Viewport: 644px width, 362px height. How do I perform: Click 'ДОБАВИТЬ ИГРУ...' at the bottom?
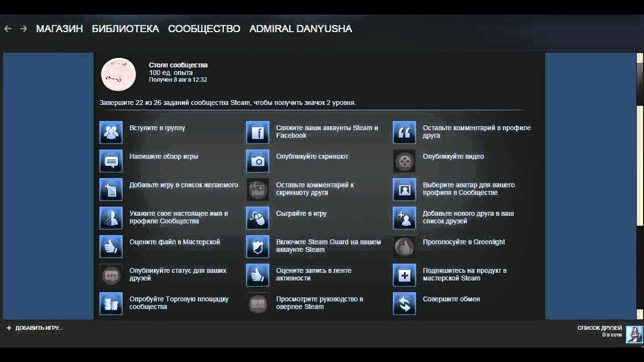tap(34, 328)
